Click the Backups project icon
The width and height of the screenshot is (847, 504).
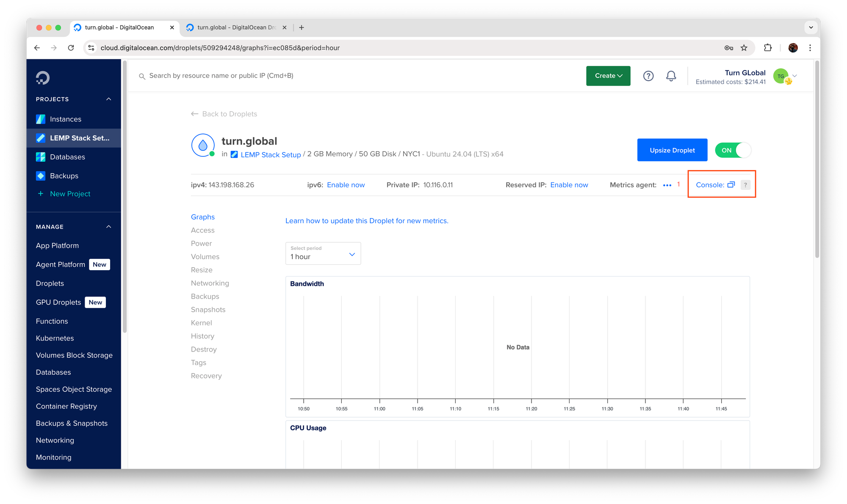41,176
